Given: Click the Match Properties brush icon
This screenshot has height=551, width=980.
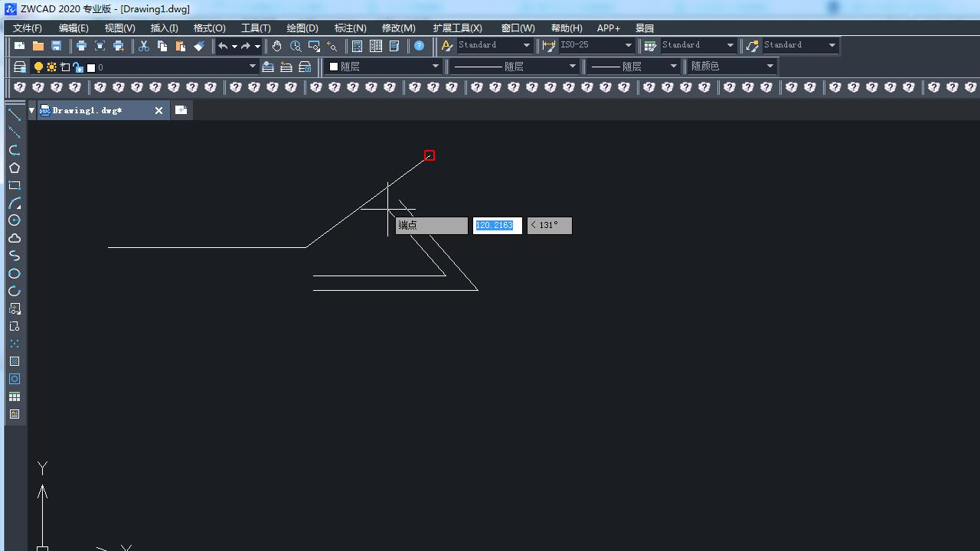Looking at the screenshot, I should (x=199, y=46).
